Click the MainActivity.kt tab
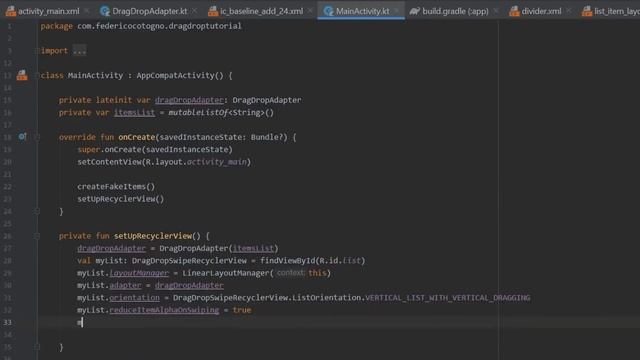The width and height of the screenshot is (640, 360). [362, 11]
